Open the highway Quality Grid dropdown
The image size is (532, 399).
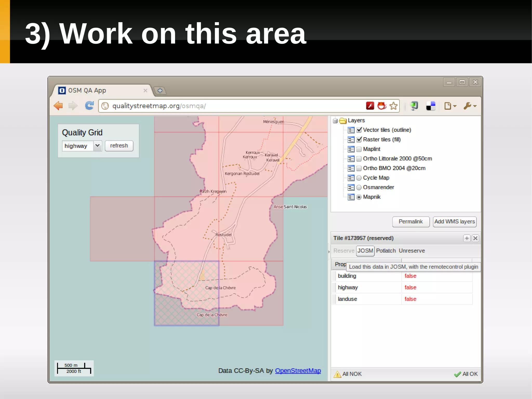(97, 146)
